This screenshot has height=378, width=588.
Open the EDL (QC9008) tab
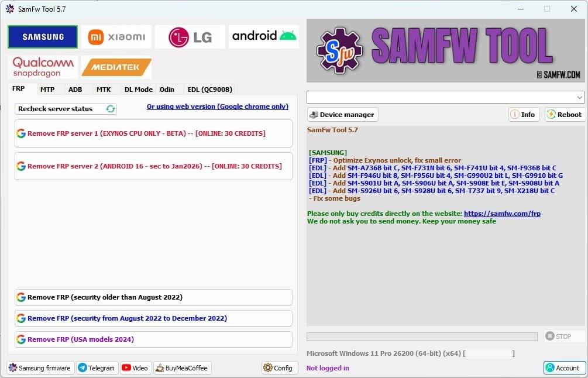[210, 90]
